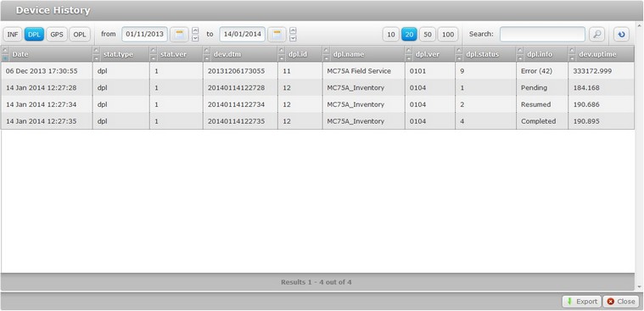Select row dated 14 Jan 2014 12:27:35
This screenshot has width=644, height=311.
coord(317,121)
